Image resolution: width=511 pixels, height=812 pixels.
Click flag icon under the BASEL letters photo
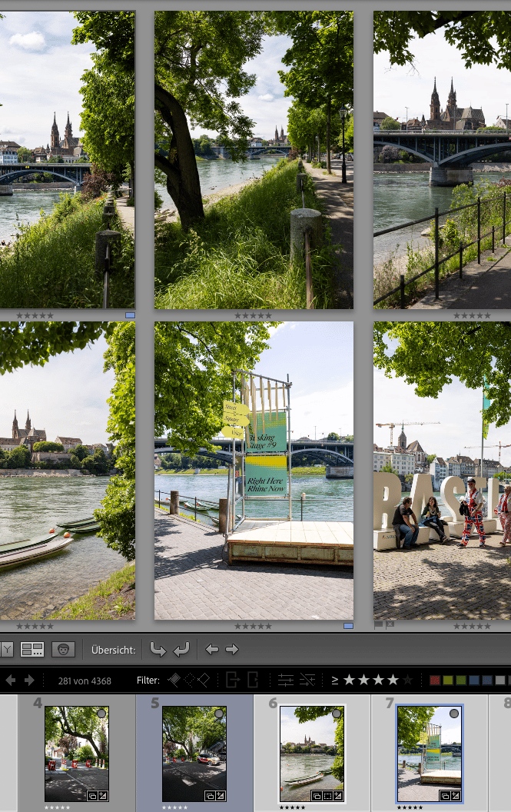(379, 625)
